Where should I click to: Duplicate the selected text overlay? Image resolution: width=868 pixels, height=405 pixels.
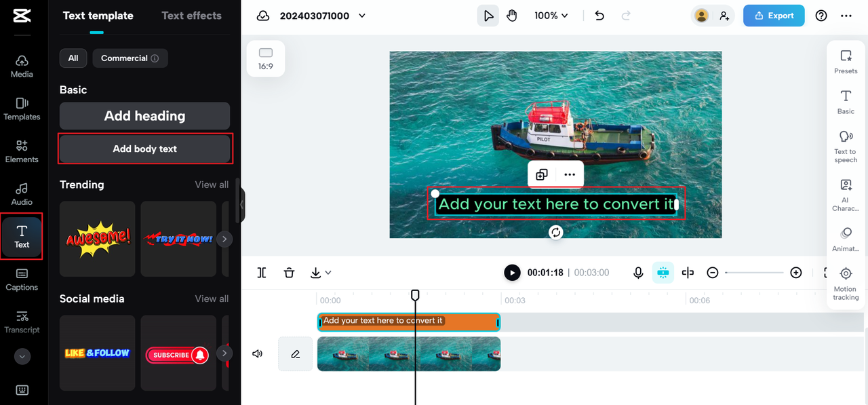[542, 174]
